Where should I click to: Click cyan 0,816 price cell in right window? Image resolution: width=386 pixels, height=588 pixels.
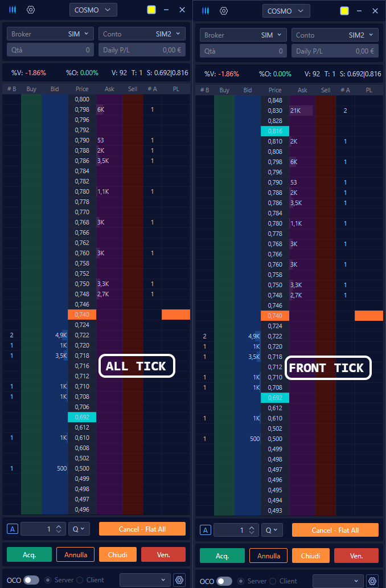point(275,131)
